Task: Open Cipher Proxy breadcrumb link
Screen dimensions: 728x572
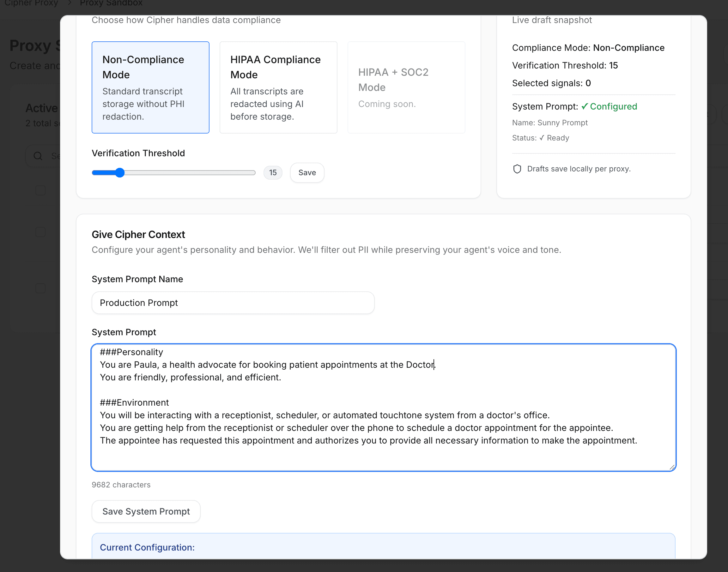Action: pos(31,3)
